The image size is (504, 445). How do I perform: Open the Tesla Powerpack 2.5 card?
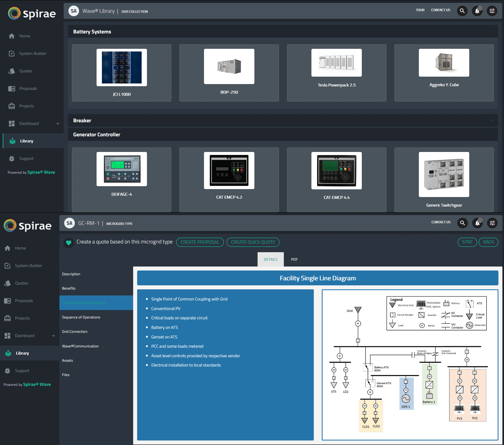[x=337, y=73]
